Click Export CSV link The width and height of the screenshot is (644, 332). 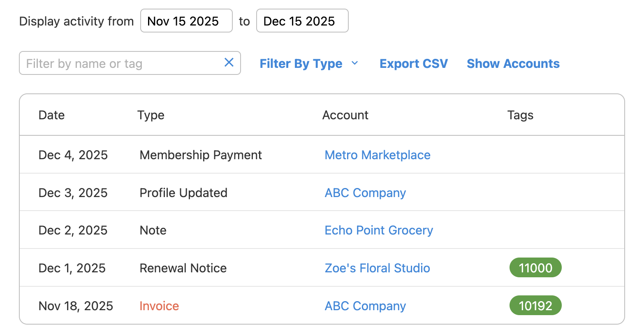(413, 64)
